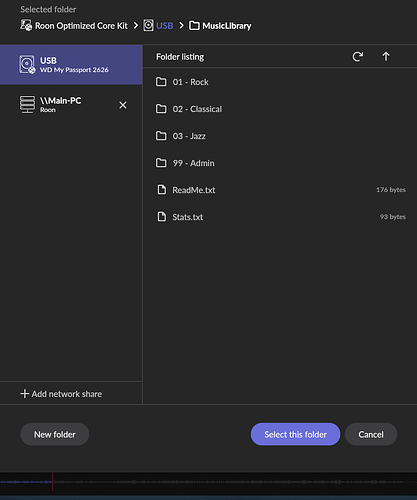Create a New folder

point(55,434)
